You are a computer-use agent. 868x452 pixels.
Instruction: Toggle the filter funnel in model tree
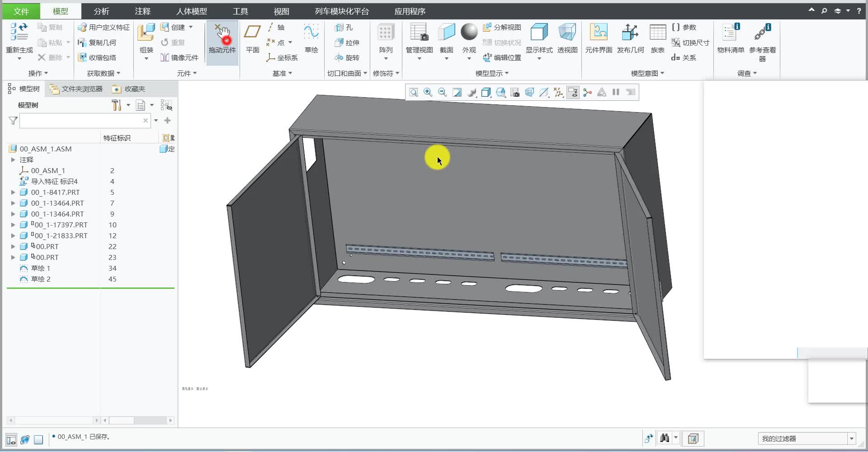click(x=13, y=121)
